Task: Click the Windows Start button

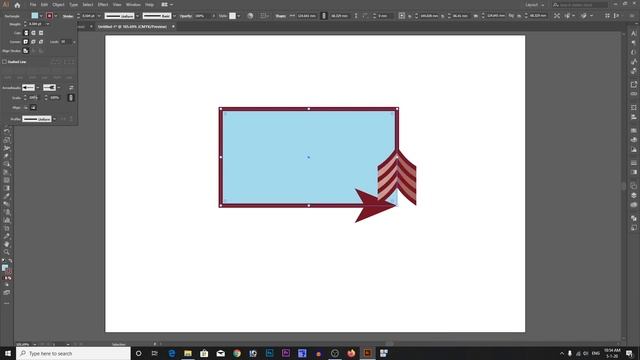Action: tap(8, 353)
